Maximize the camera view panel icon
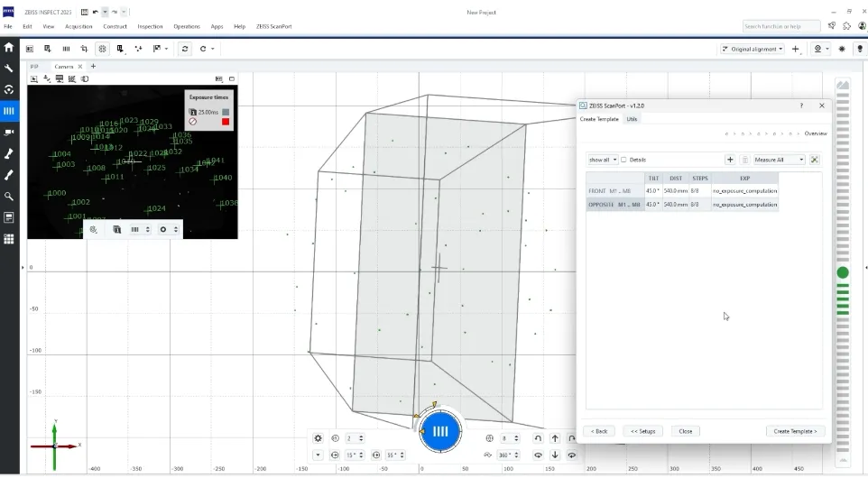868x487 pixels. point(231,79)
